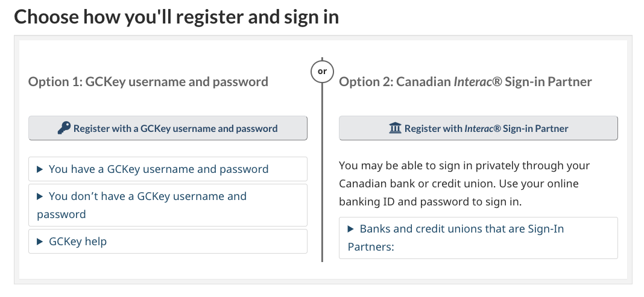
Task: Click "Partners:" on the banks expander second line
Action: click(370, 247)
